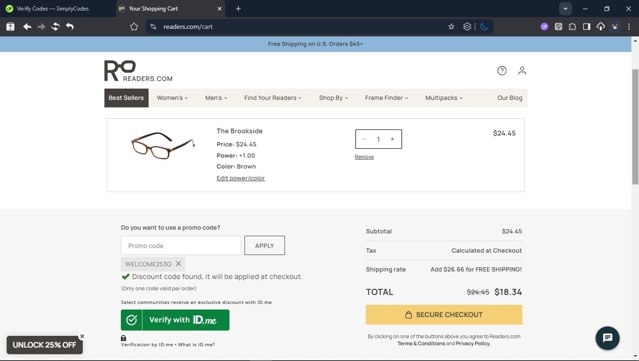Click the Add $26.66 for FREE SHIPPING text
Screen dimensions: 639x361
pos(476,269)
